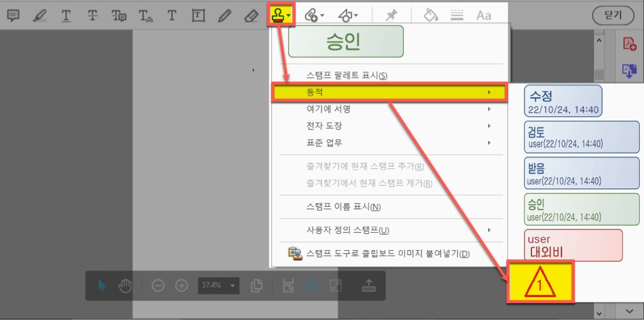The image size is (644, 320).
Task: Click the large 승인 stamp preview
Action: 346,41
